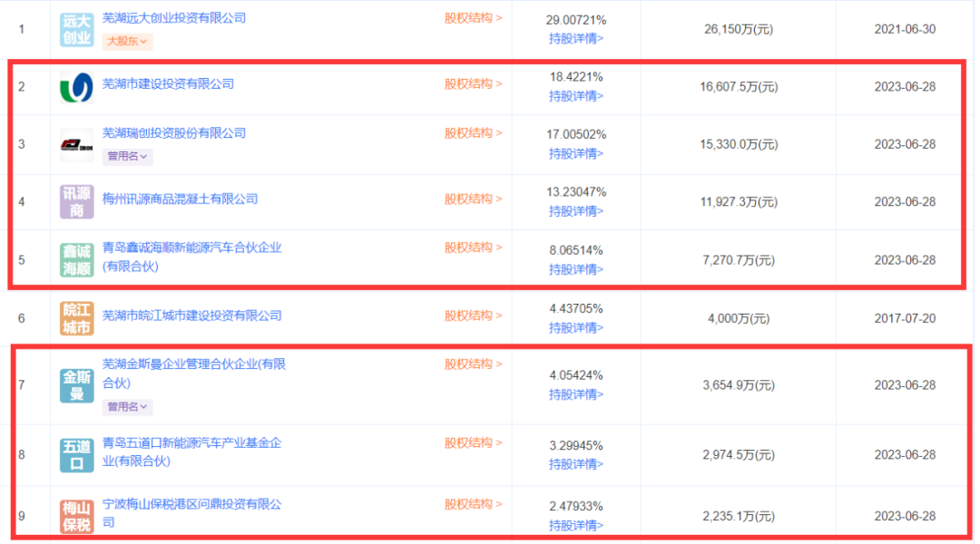The width and height of the screenshot is (980, 544).
Task: Select the 4,000万(元) amount cell
Action: pos(738,318)
